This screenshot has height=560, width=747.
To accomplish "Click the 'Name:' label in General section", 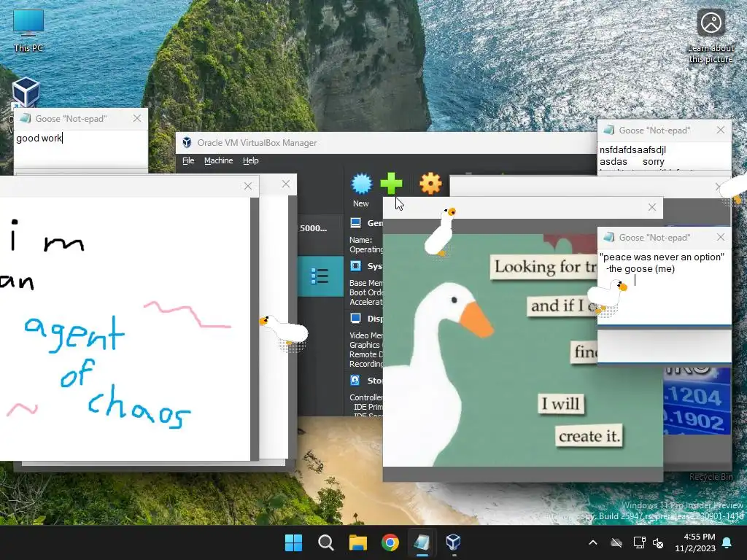I will [360, 240].
